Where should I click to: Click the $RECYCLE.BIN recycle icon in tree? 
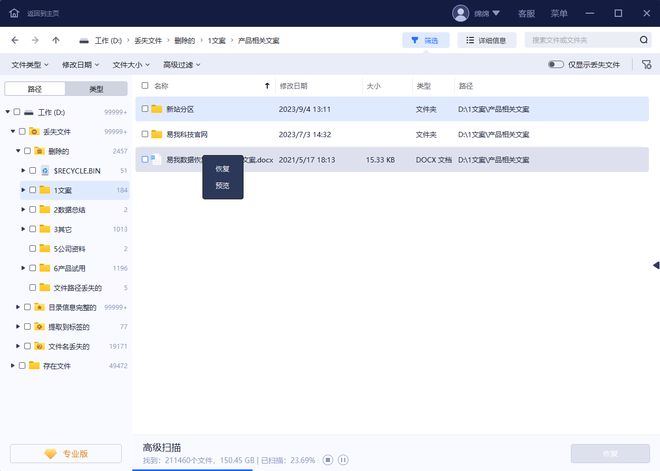pos(45,170)
